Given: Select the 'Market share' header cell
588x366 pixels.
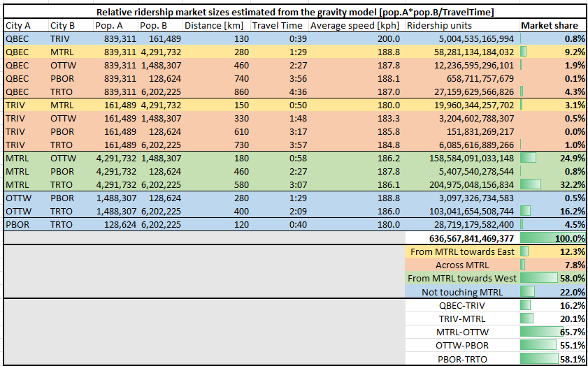Looking at the screenshot, I should tap(552, 25).
